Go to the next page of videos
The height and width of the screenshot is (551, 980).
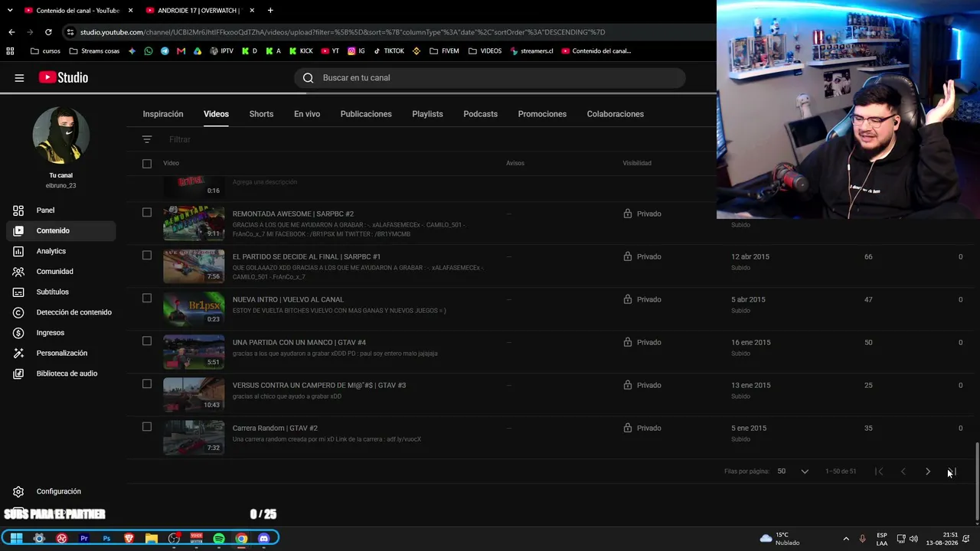[928, 471]
